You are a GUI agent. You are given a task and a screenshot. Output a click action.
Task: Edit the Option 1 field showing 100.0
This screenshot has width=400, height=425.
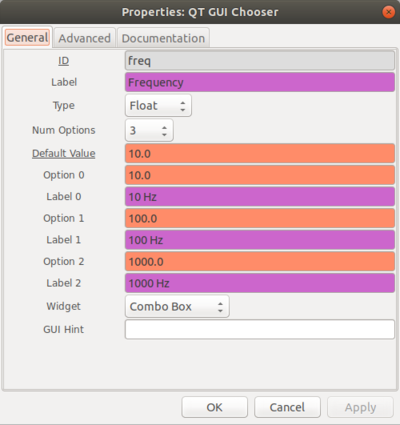[260, 219]
